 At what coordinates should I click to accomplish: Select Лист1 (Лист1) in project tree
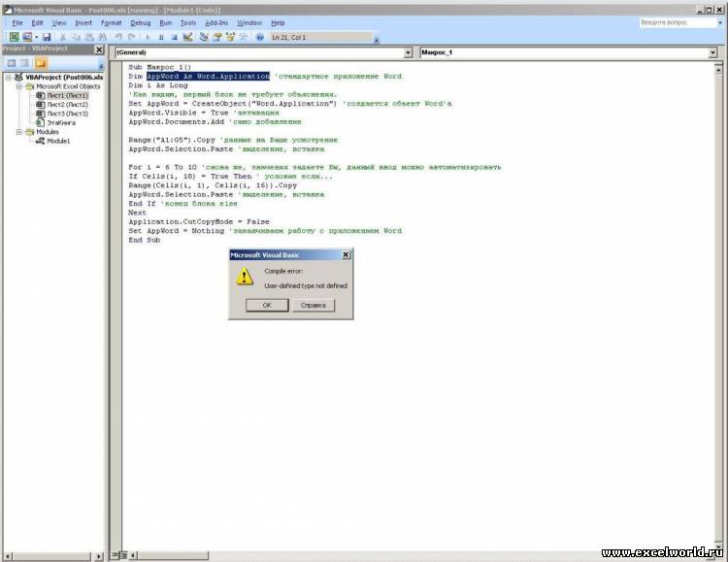(67, 95)
